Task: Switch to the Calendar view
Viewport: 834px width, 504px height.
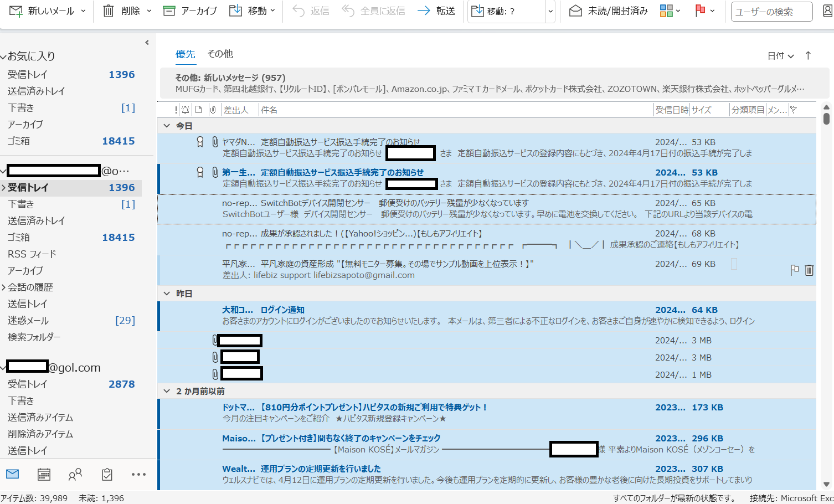Action: pos(44,474)
